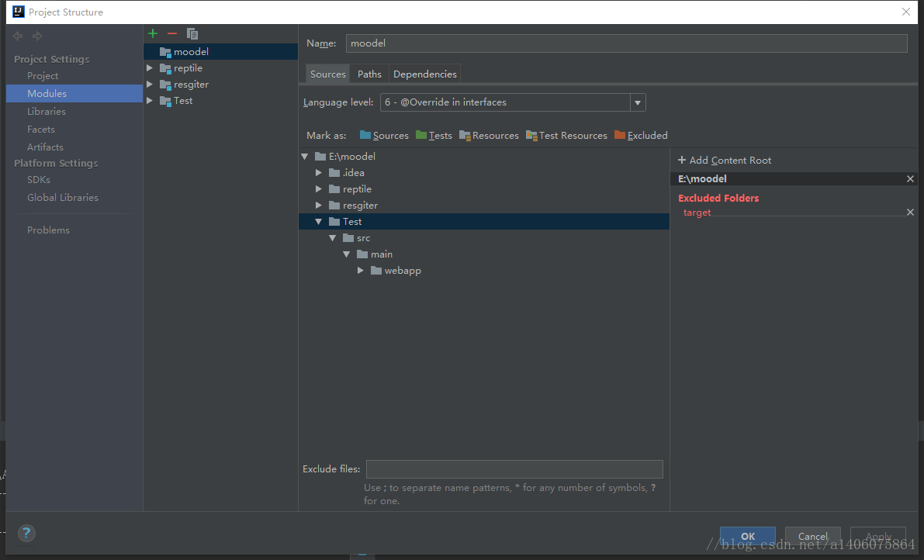Image resolution: width=924 pixels, height=560 pixels.
Task: Select the resgiter module in list
Action: point(221,85)
